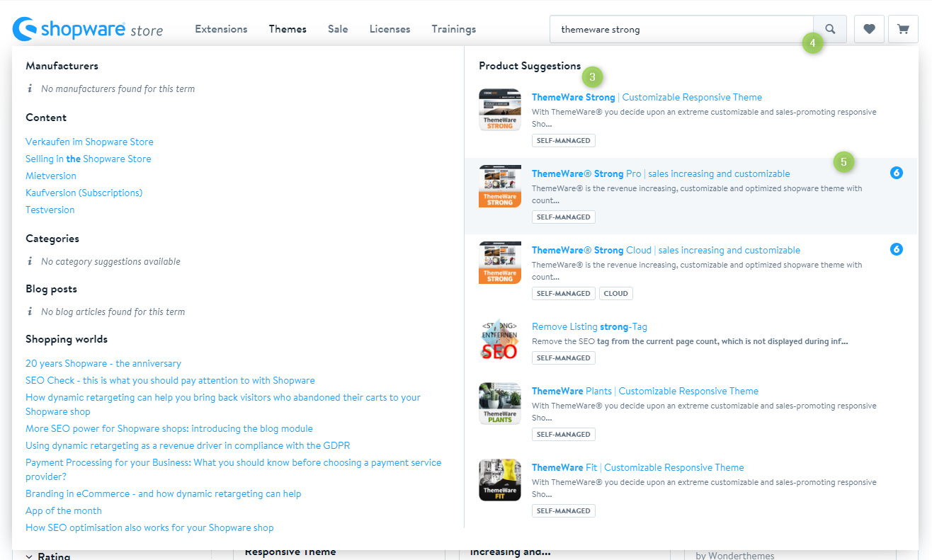The height and width of the screenshot is (560, 932).
Task: Open ThemeWare Strong Pro suggestion link
Action: coord(661,173)
